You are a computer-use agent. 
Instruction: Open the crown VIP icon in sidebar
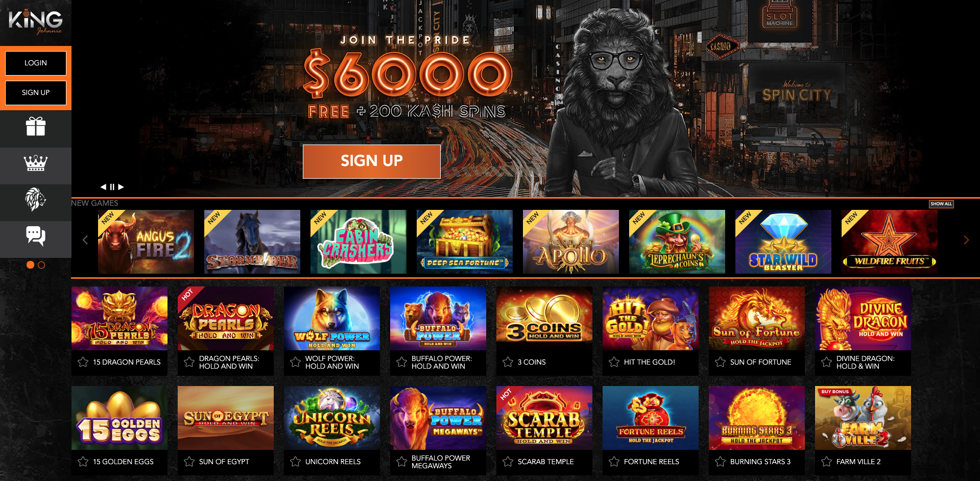click(x=36, y=163)
